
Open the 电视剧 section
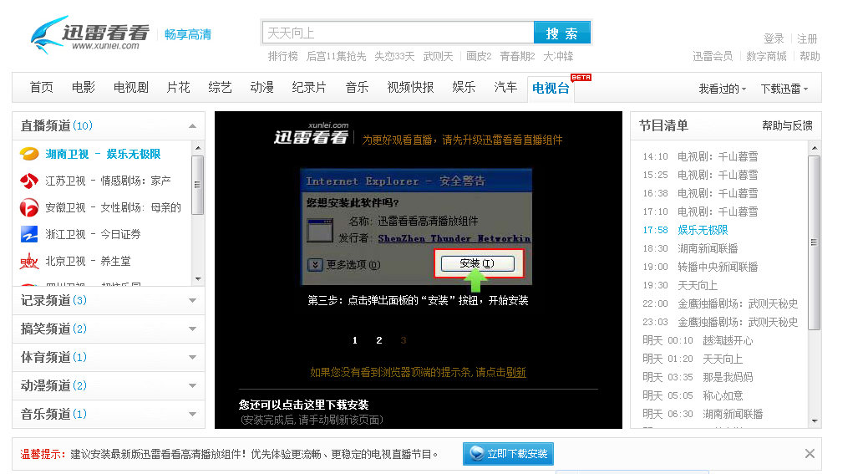131,88
